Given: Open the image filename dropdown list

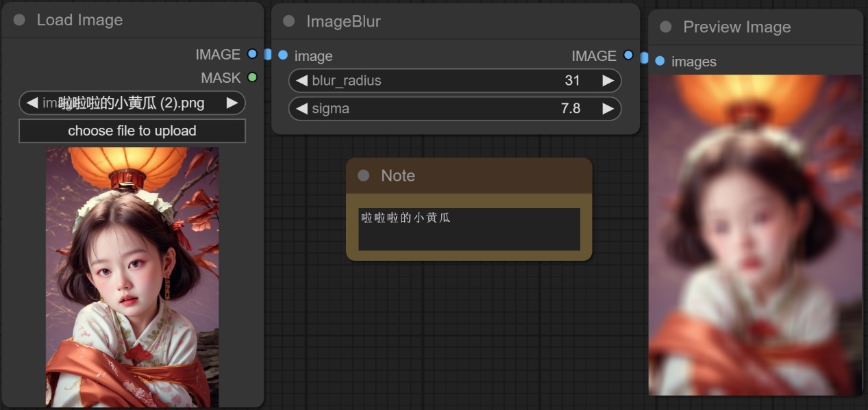Looking at the screenshot, I should tap(132, 103).
